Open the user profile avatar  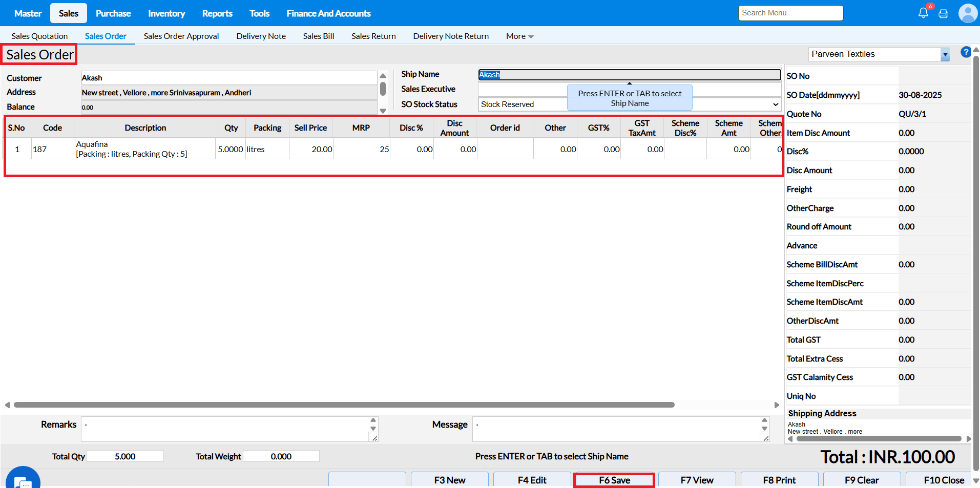coord(967,13)
